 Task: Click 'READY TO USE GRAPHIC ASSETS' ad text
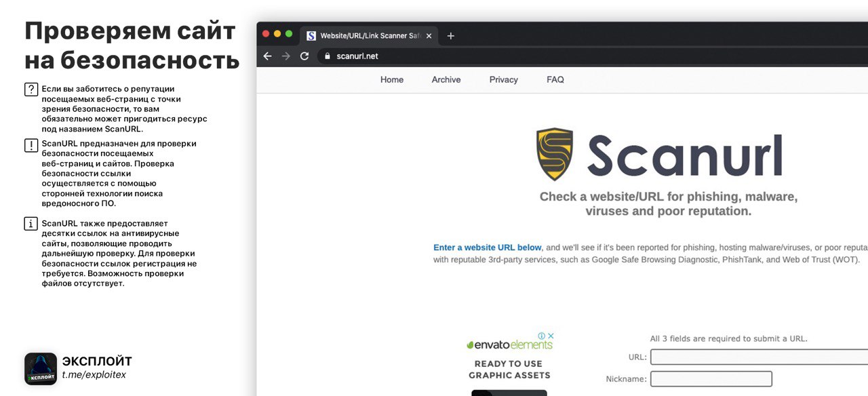509,370
